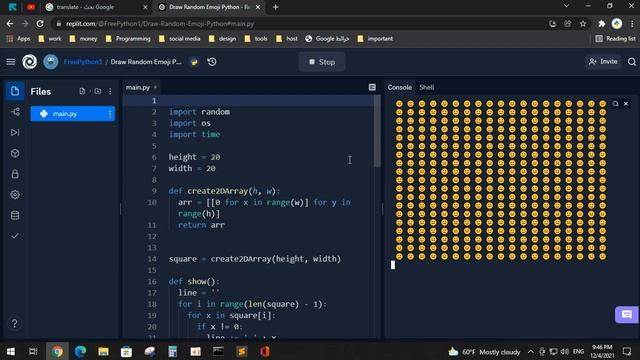
Task: Click the FreePython1 breadcrumb link
Action: click(82, 62)
